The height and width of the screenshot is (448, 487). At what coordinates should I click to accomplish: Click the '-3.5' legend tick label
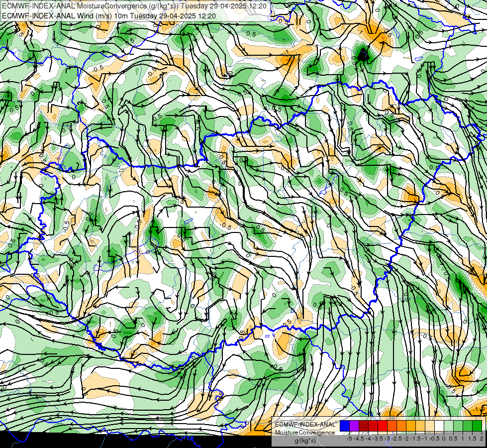(x=378, y=439)
